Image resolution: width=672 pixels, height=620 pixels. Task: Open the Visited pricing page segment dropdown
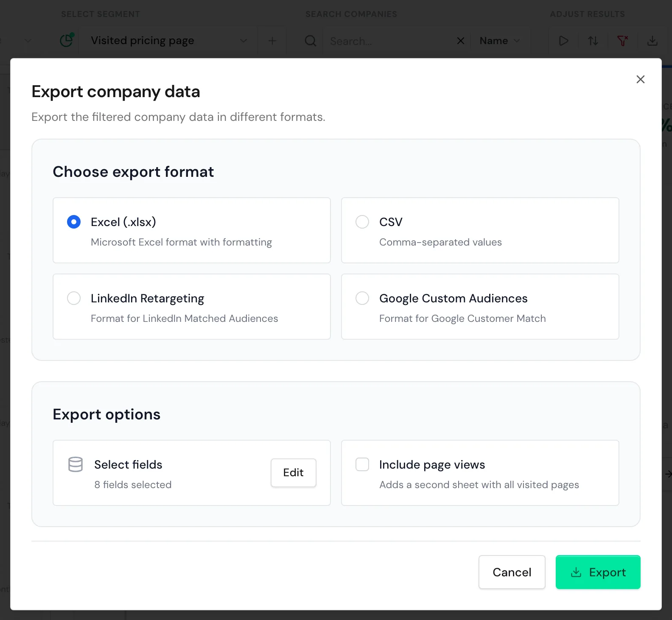tap(169, 41)
